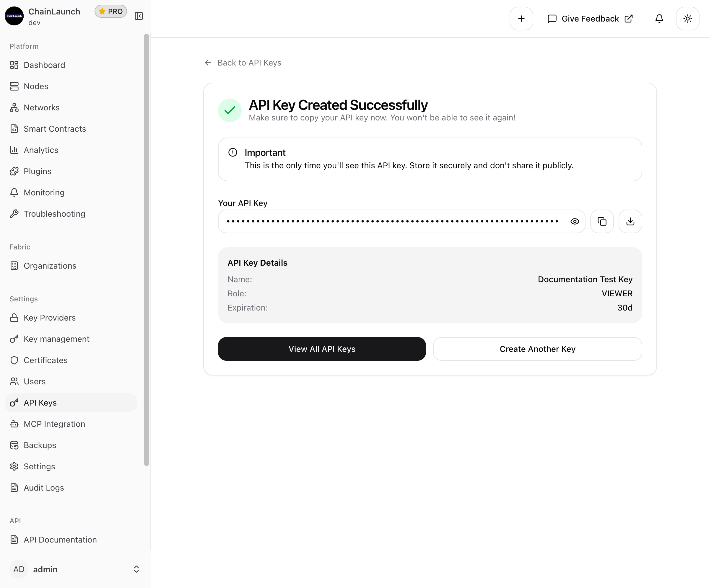Collapse the left sidebar

139,16
